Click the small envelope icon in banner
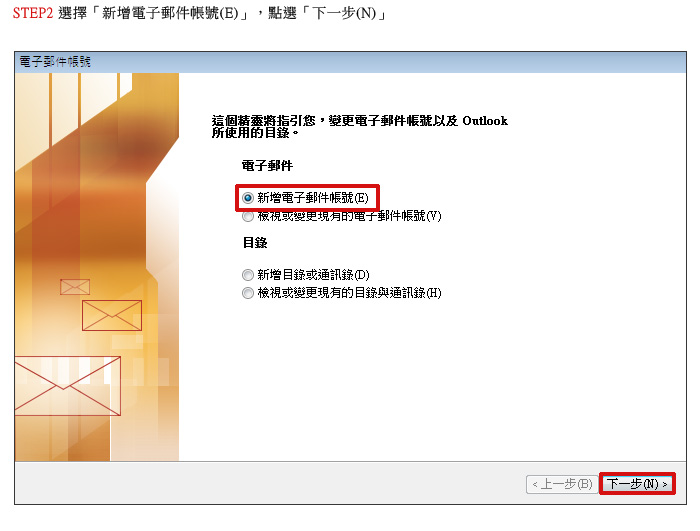 75,287
